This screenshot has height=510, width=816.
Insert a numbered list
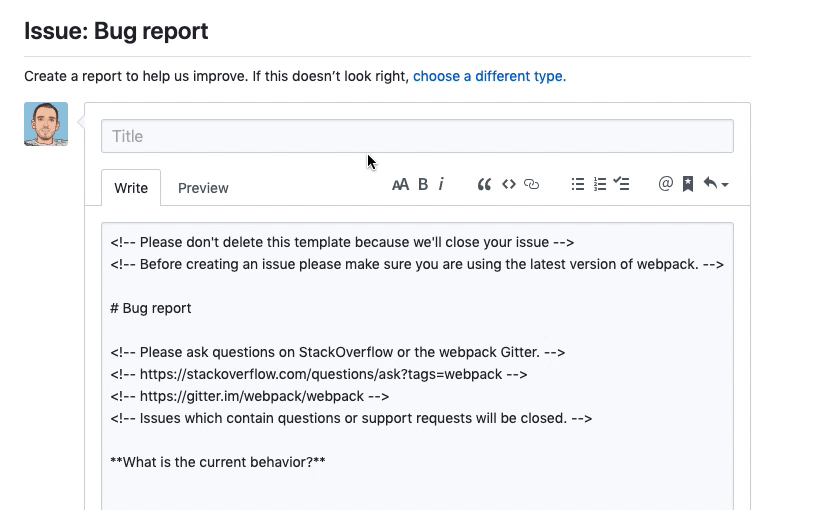600,184
